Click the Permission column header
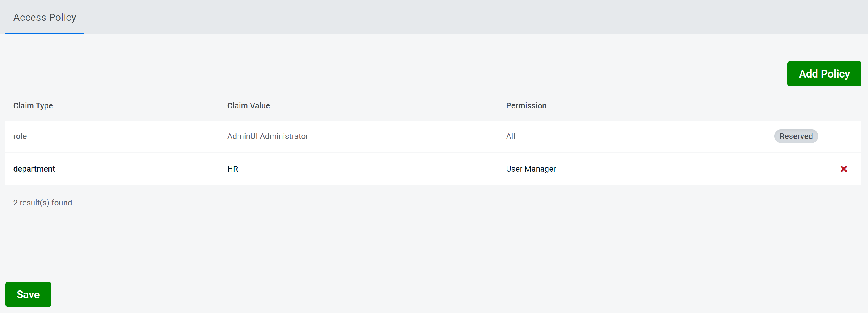Viewport: 868px width, 313px height. pyautogui.click(x=526, y=106)
